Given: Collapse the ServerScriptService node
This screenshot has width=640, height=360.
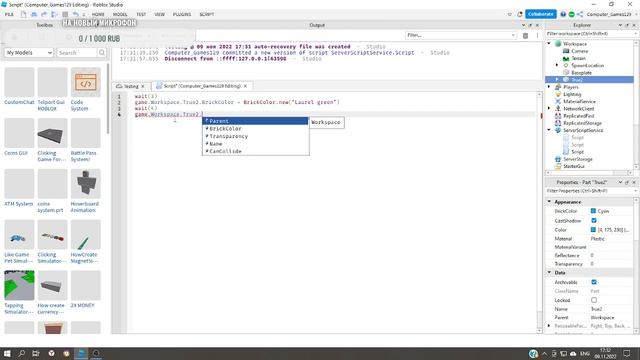Looking at the screenshot, I should coord(549,130).
